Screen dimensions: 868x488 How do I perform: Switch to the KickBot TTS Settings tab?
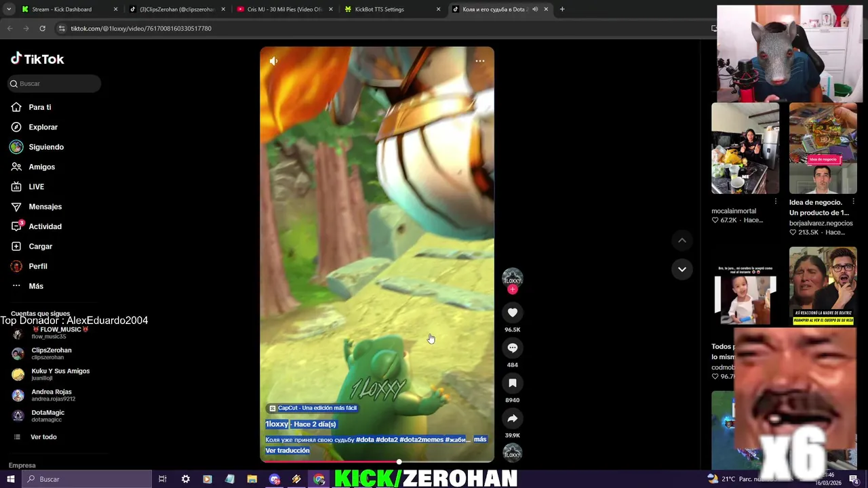pyautogui.click(x=392, y=9)
